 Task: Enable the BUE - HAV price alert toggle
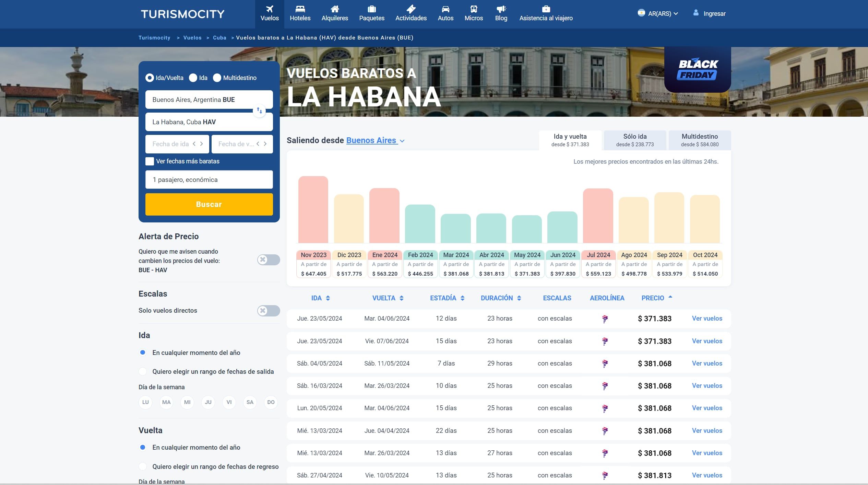pyautogui.click(x=269, y=260)
